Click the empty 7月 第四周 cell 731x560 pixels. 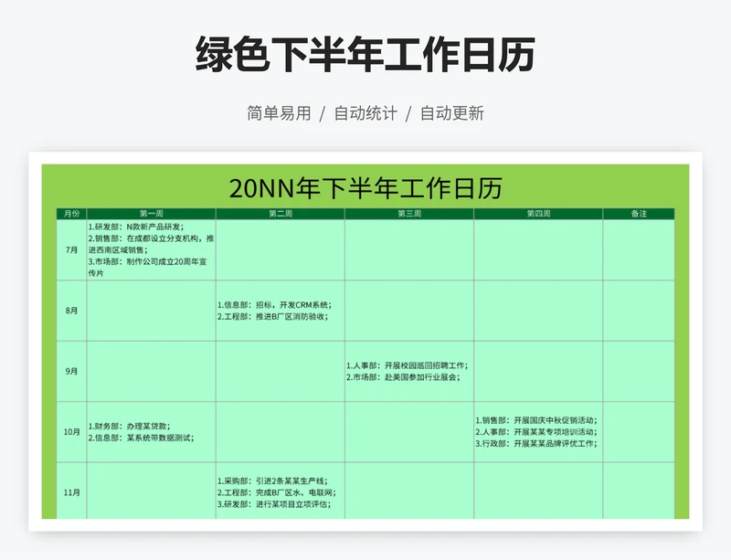[538, 250]
